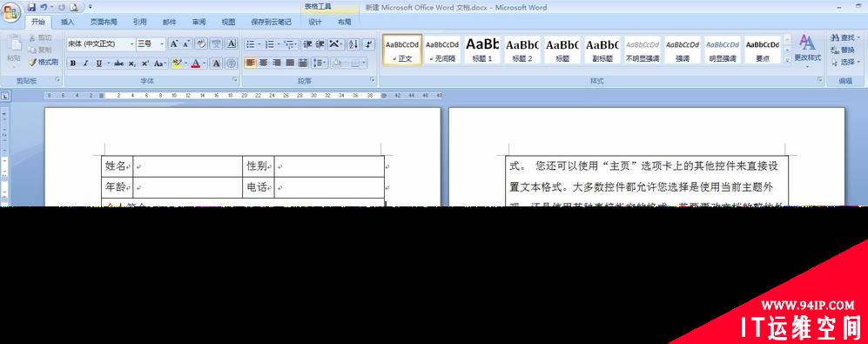The width and height of the screenshot is (868, 344).
Task: Click the Grow Font icon
Action: coord(174,44)
